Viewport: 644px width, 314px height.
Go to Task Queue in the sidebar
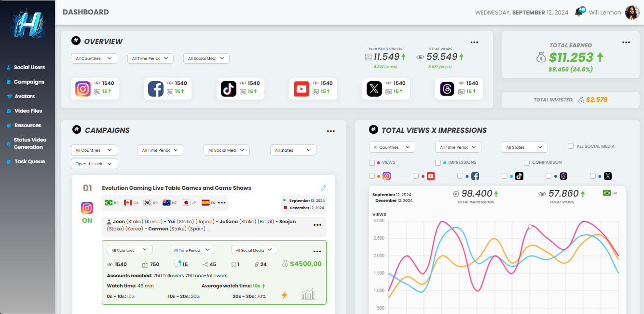click(29, 162)
